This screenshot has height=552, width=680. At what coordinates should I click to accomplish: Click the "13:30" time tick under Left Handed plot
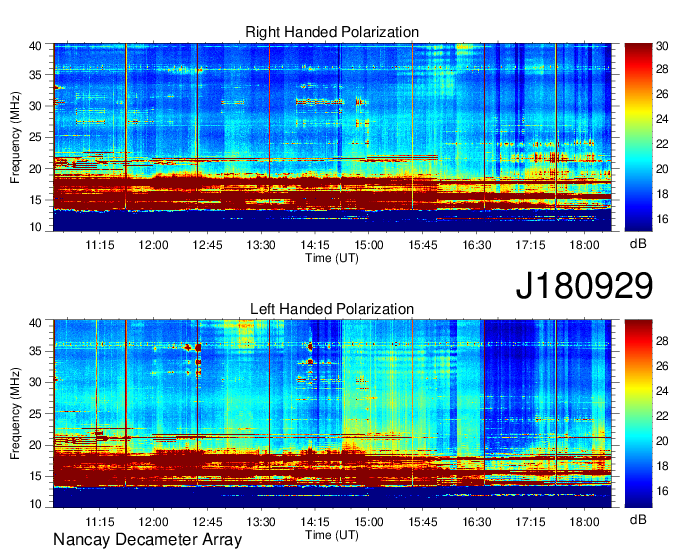(x=261, y=521)
